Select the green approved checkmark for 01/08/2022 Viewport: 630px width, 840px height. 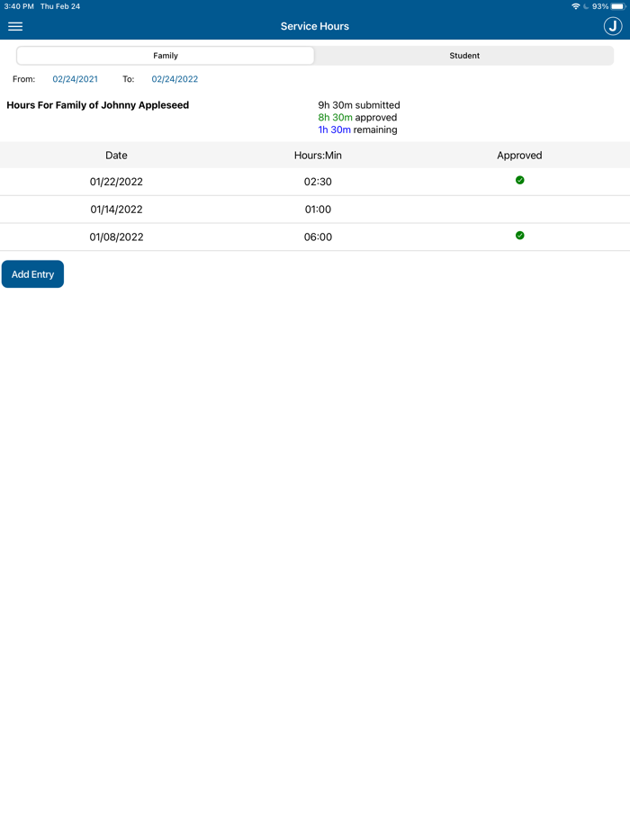pos(519,235)
